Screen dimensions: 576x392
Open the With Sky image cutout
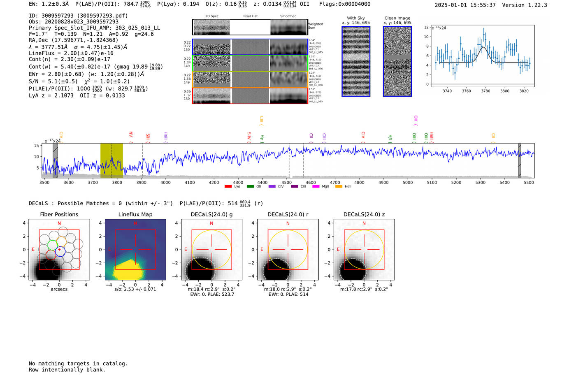(356, 61)
